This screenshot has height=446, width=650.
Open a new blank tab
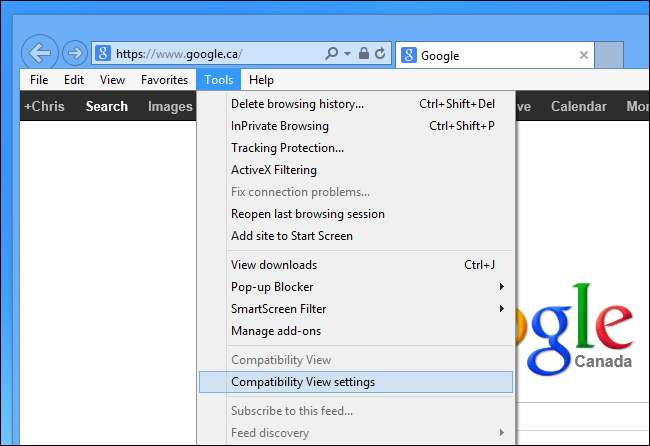click(x=609, y=55)
